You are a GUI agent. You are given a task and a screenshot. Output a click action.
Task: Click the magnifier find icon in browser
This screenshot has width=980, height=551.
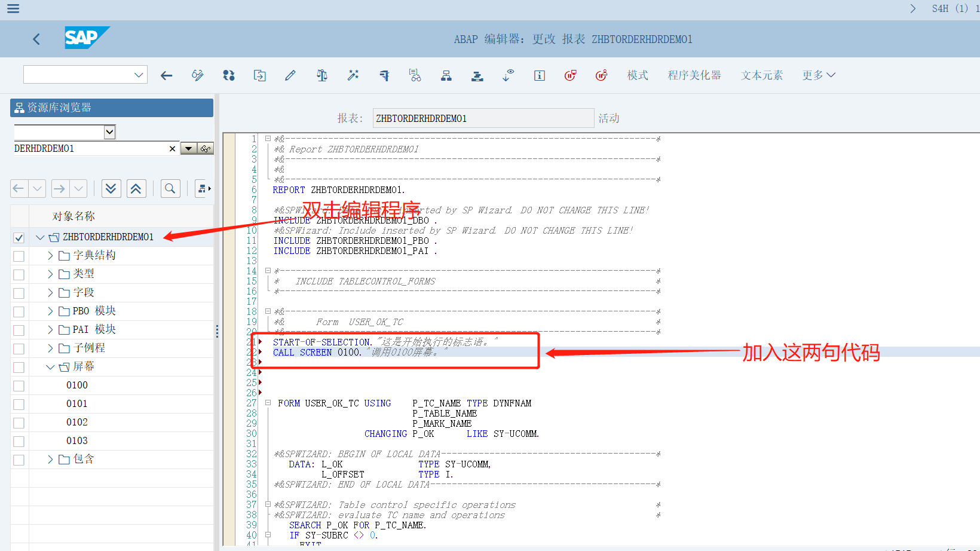[x=170, y=189]
